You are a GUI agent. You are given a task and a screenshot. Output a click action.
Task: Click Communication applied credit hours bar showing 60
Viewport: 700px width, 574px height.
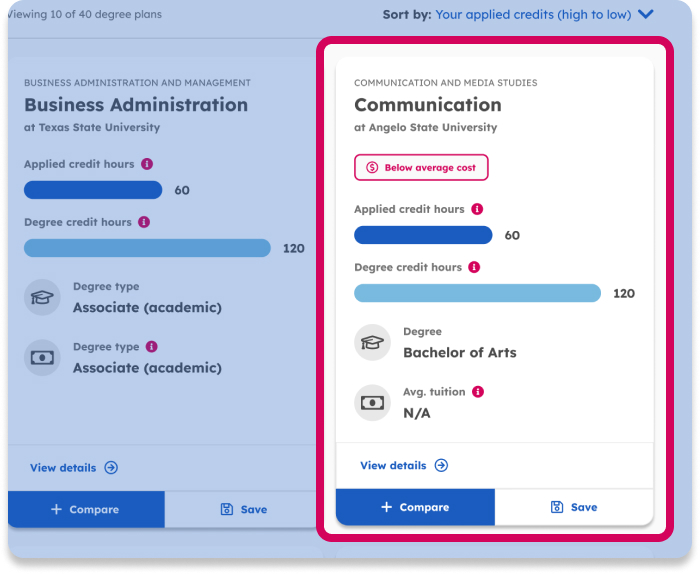pos(423,235)
